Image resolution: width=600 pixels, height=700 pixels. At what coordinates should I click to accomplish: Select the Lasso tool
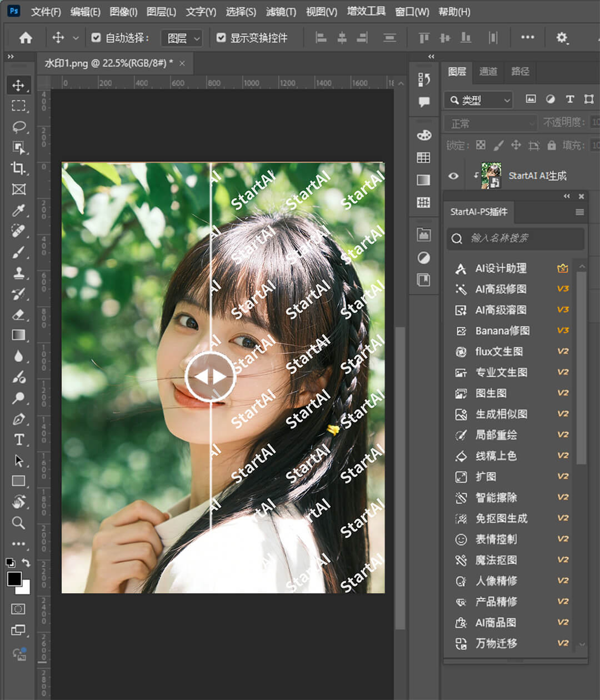tap(19, 127)
